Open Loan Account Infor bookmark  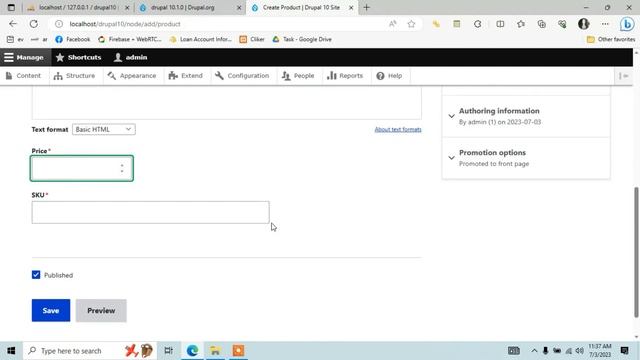200,39
